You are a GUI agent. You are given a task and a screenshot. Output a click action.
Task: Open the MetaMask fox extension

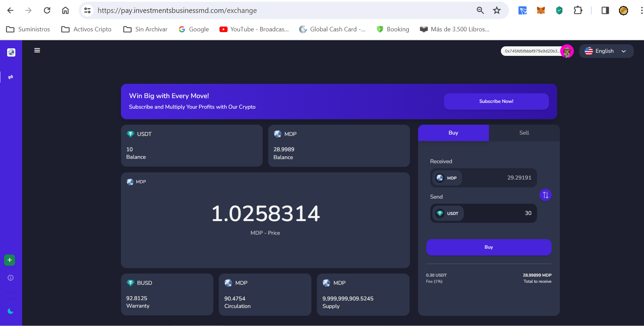pos(541,11)
